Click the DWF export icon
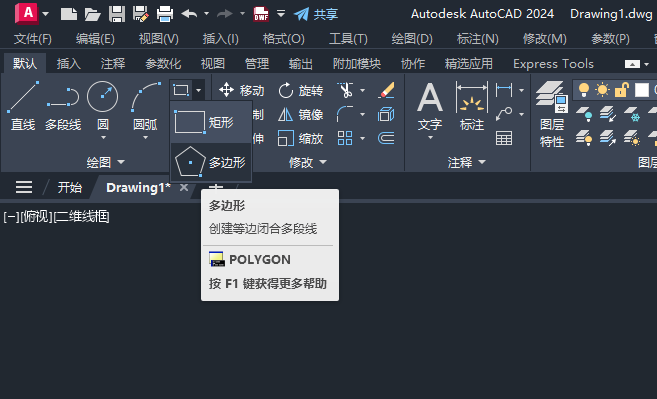Screen dimensions: 657x399 (x=261, y=14)
